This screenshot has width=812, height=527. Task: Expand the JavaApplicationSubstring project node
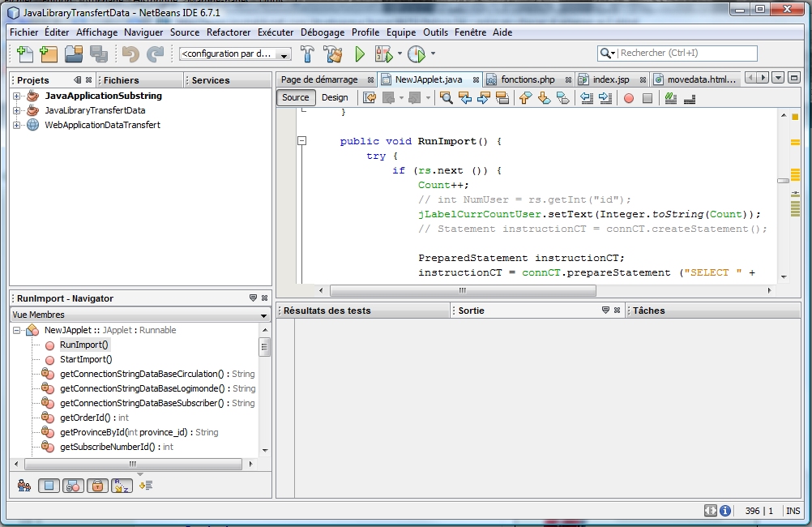pos(17,96)
